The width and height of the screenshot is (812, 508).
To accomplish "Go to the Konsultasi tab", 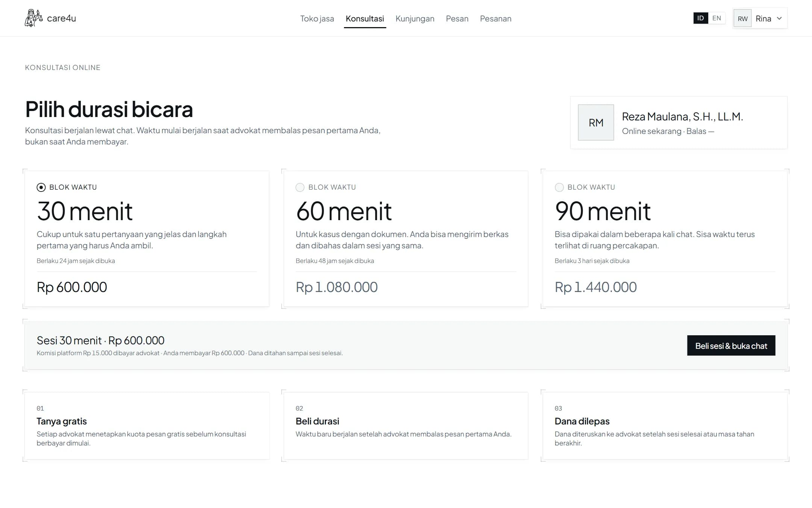I will pyautogui.click(x=365, y=18).
